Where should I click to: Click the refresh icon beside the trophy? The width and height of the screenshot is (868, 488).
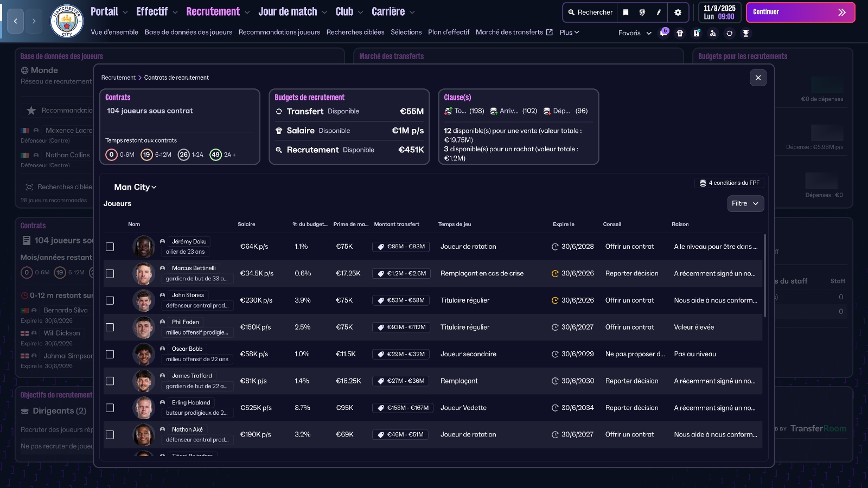coord(729,33)
